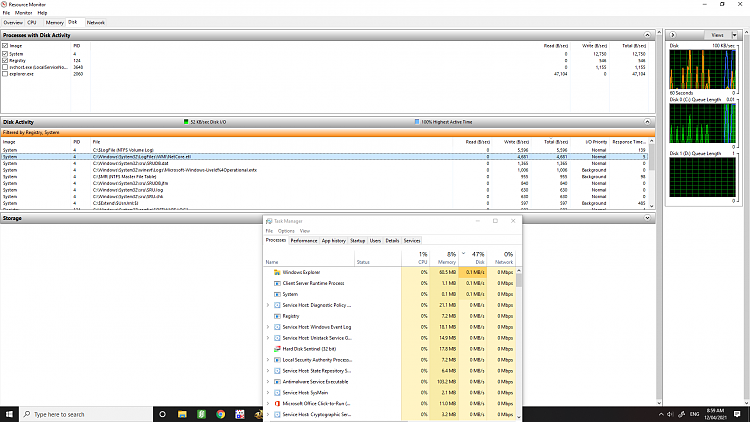This screenshot has width=750, height=422.
Task: Open Resource Monitor Monitor menu
Action: point(23,13)
